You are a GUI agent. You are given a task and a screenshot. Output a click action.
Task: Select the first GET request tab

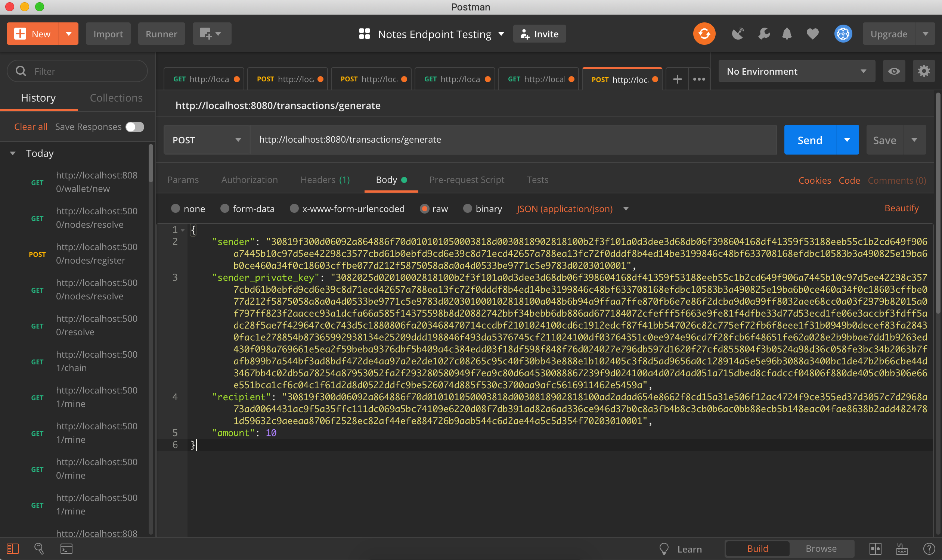tap(204, 79)
